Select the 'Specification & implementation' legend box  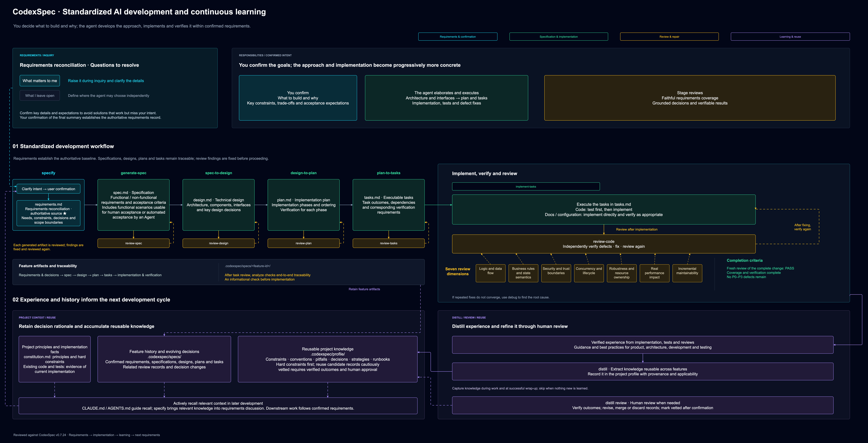tap(559, 36)
